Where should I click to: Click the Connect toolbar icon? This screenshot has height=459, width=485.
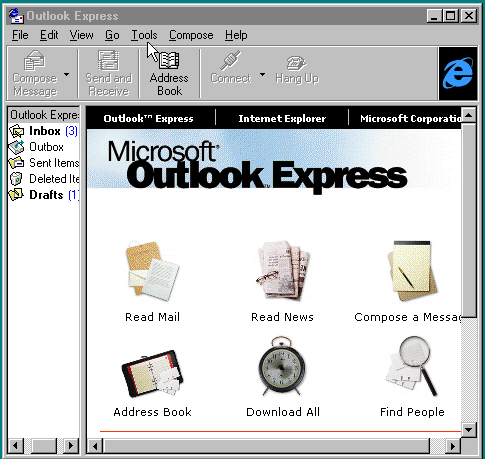pos(230,60)
